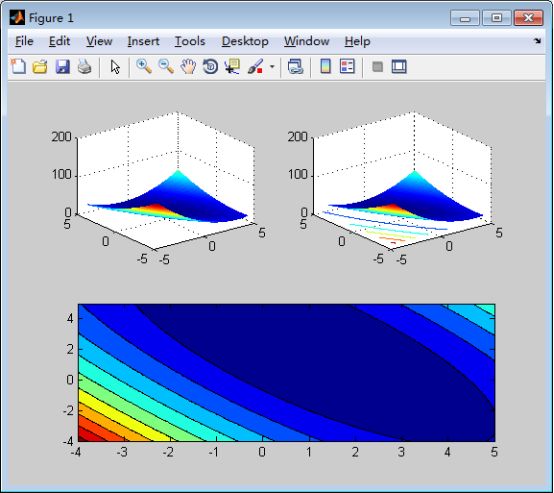The height and width of the screenshot is (493, 554).
Task: Select the Edit Plot arrow tool
Action: tap(115, 66)
